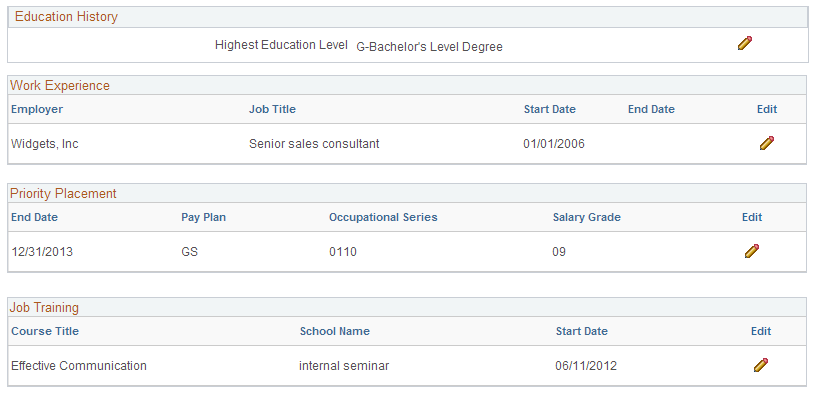This screenshot has height=395, width=819.
Task: Sort Work Experience by Job Title
Action: click(272, 109)
